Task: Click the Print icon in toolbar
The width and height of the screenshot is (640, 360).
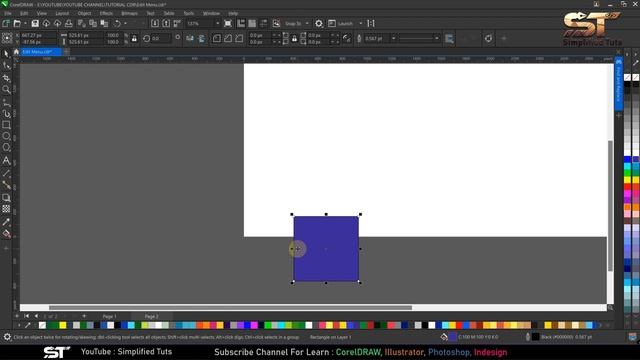Action: pyautogui.click(x=69, y=23)
